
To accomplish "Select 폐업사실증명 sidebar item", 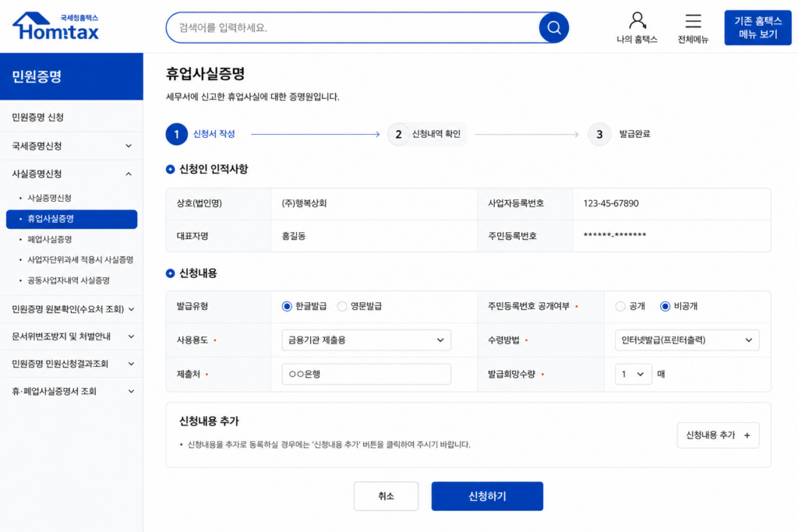I will click(49, 239).
